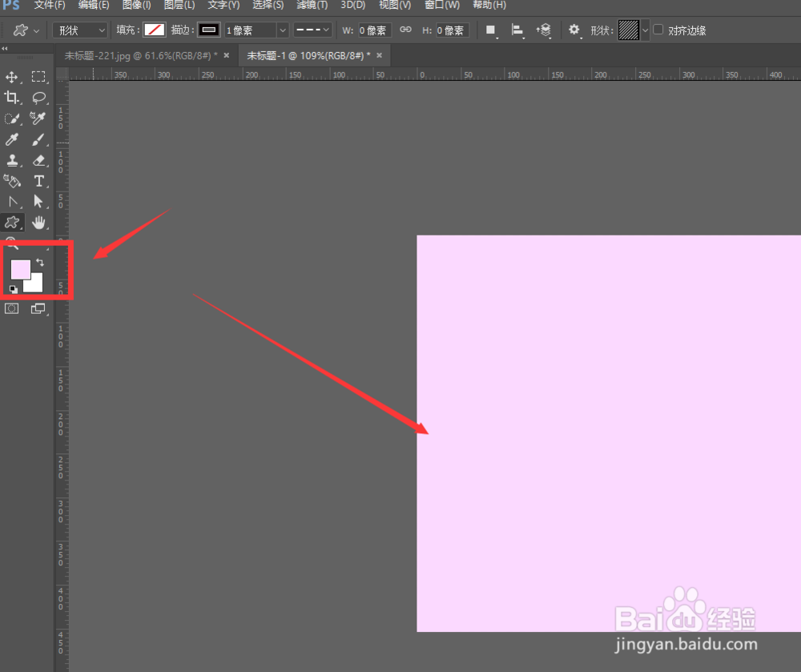
Task: Enable 对齐边缘 checkbox
Action: [658, 30]
